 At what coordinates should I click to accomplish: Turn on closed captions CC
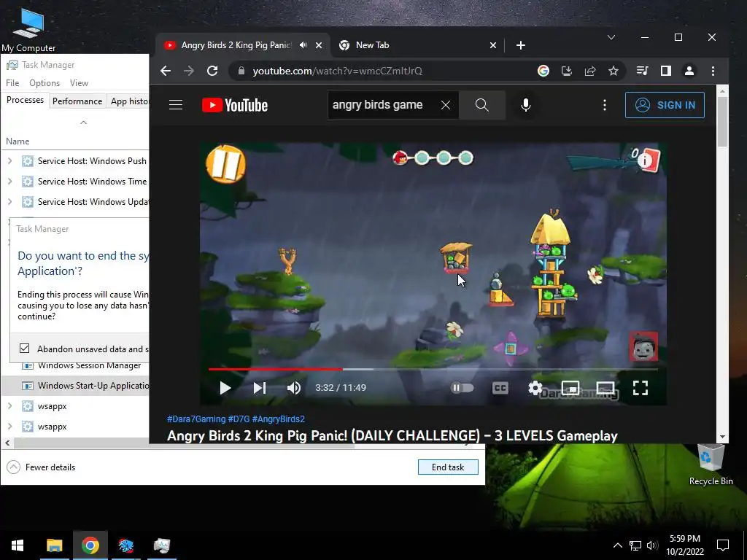click(x=500, y=388)
